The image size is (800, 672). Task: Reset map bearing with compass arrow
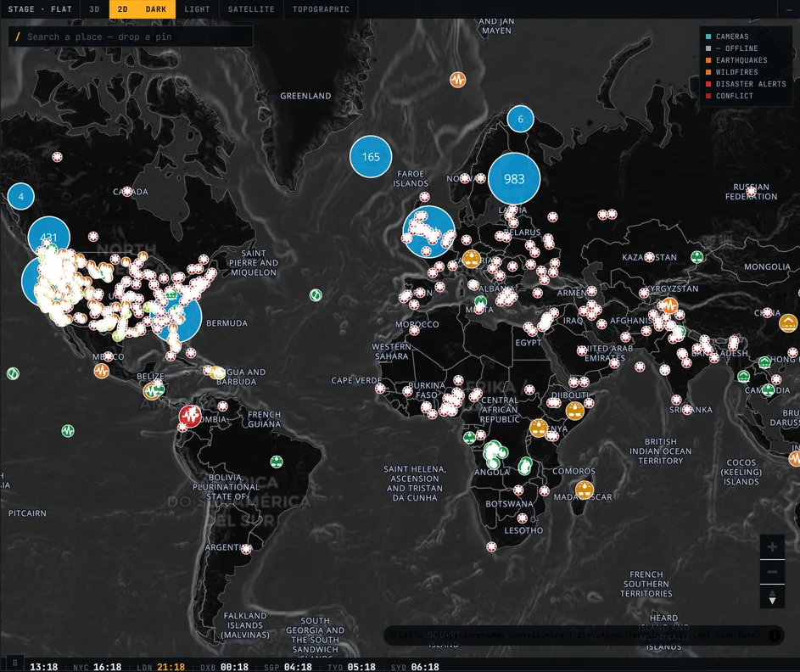772,596
